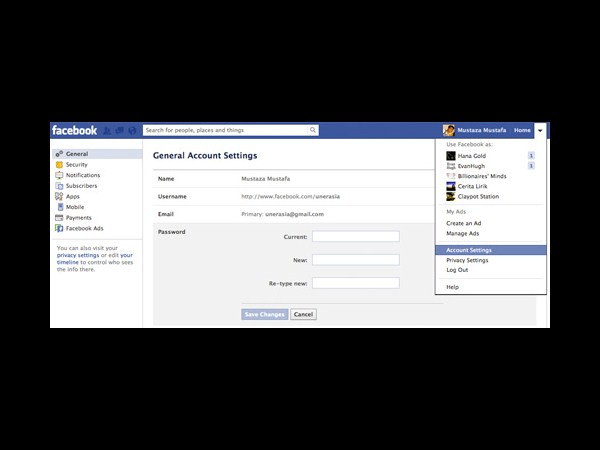Screen dimensions: 600x450
Task: Select Account Settings menu entry
Action: 491,250
